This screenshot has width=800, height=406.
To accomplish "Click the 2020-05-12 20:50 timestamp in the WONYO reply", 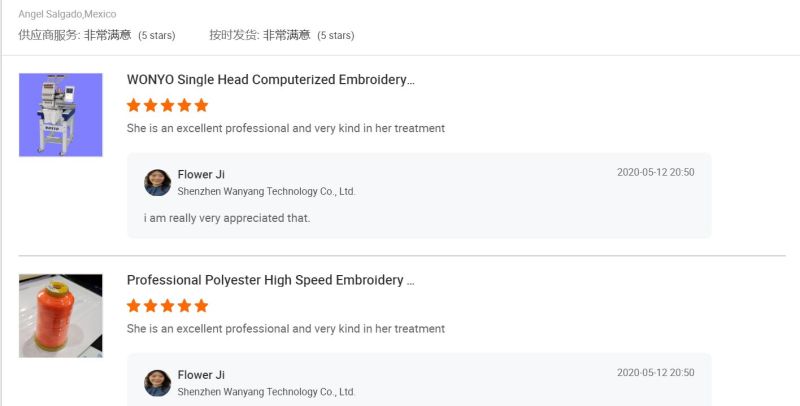I will click(655, 172).
